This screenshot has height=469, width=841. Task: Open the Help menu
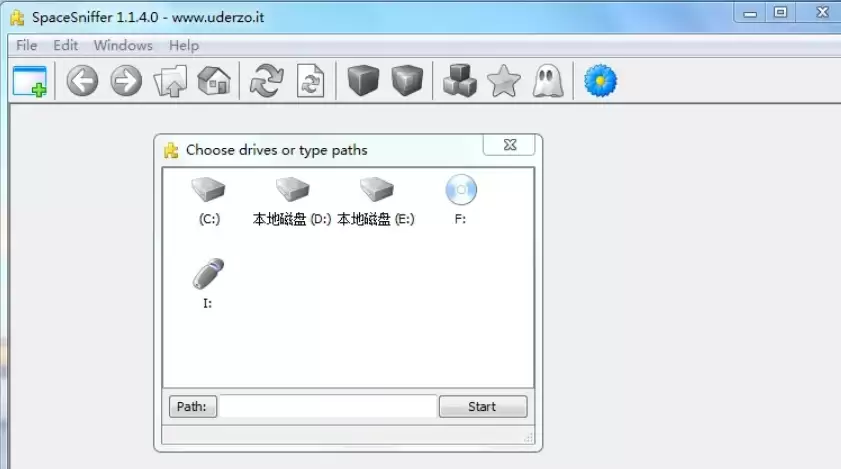point(183,45)
